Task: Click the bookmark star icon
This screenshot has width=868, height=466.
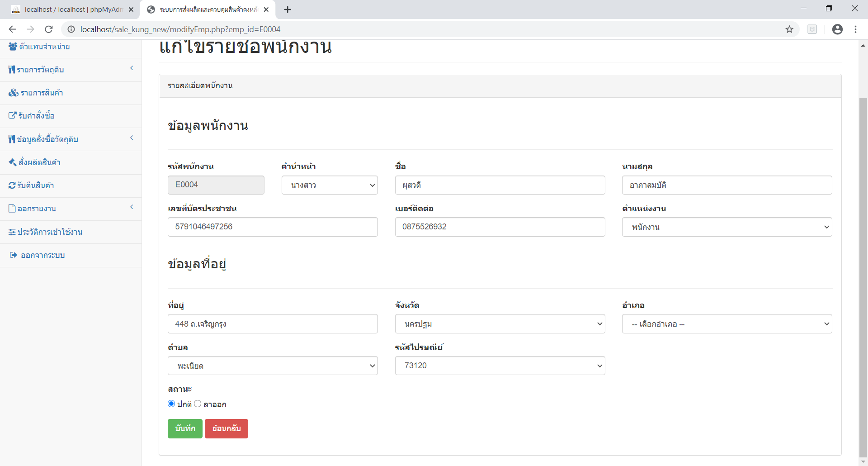Action: click(789, 29)
